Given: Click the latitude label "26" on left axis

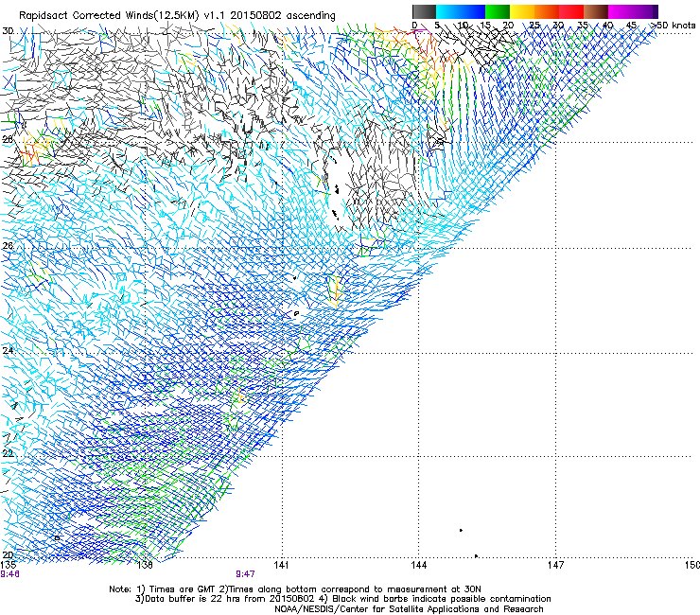Looking at the screenshot, I should point(8,246).
